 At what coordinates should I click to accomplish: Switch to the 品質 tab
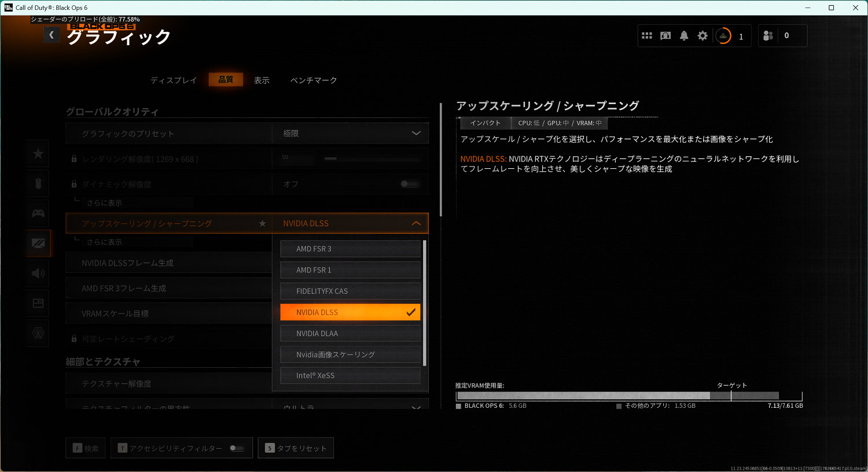pos(226,80)
